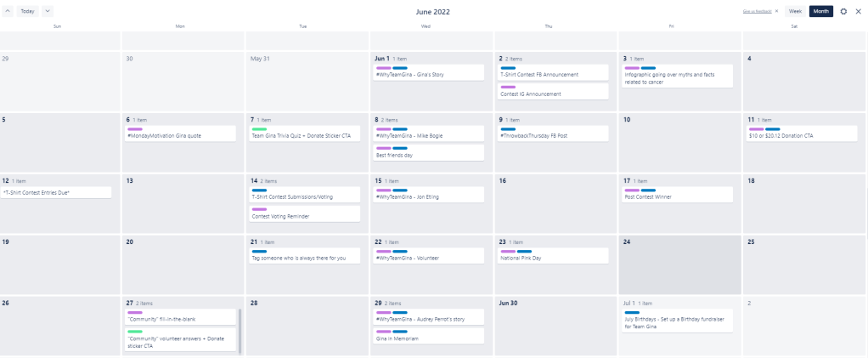Screen dimensions: 868x358
Task: Switch to Week view
Action: (795, 11)
